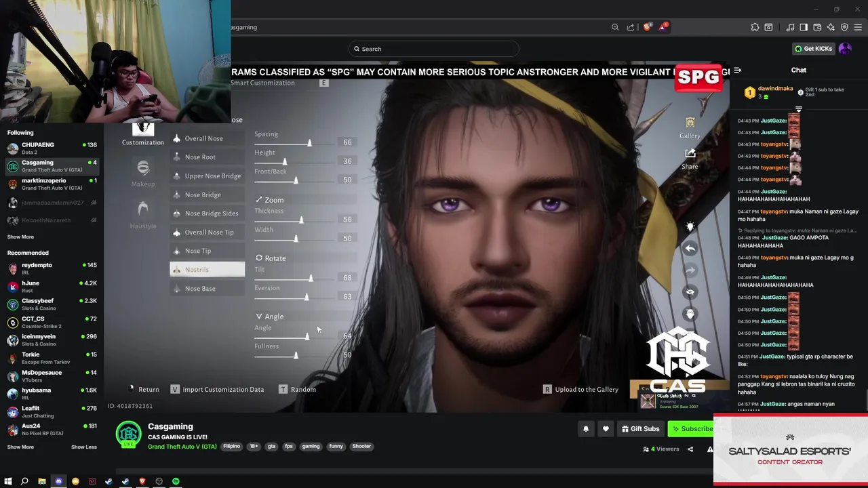Open the Hairstyle category icon
Image resolution: width=868 pixels, height=488 pixels.
click(x=143, y=209)
